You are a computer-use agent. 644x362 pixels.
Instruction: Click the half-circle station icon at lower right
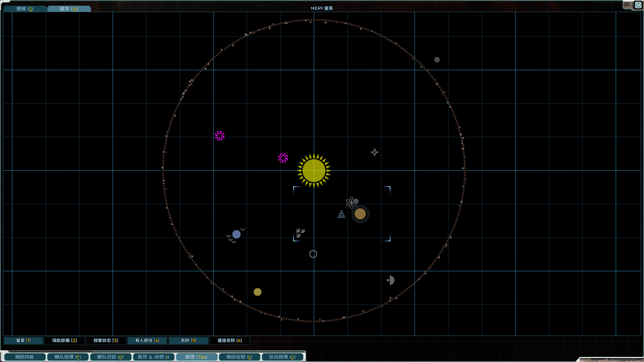click(x=390, y=280)
